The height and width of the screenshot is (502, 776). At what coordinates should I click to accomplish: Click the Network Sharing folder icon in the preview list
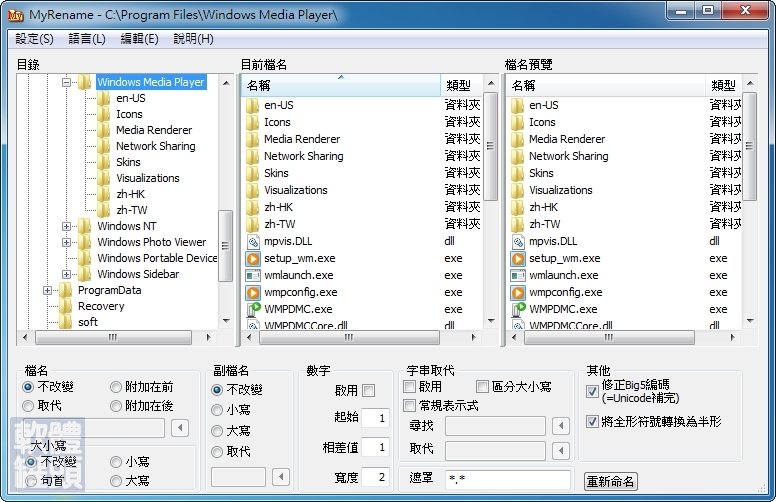pos(518,156)
